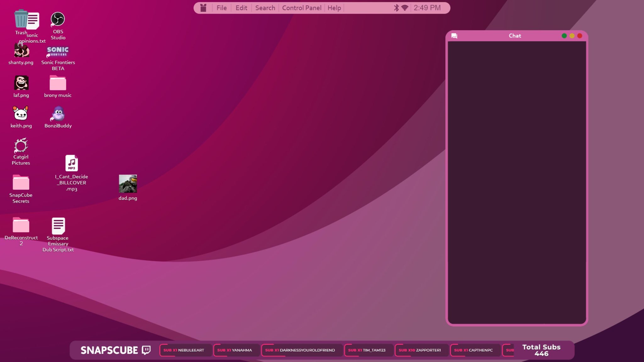This screenshot has height=362, width=644.
Task: Open the SnapCube Secrets folder
Action: pos(21,183)
